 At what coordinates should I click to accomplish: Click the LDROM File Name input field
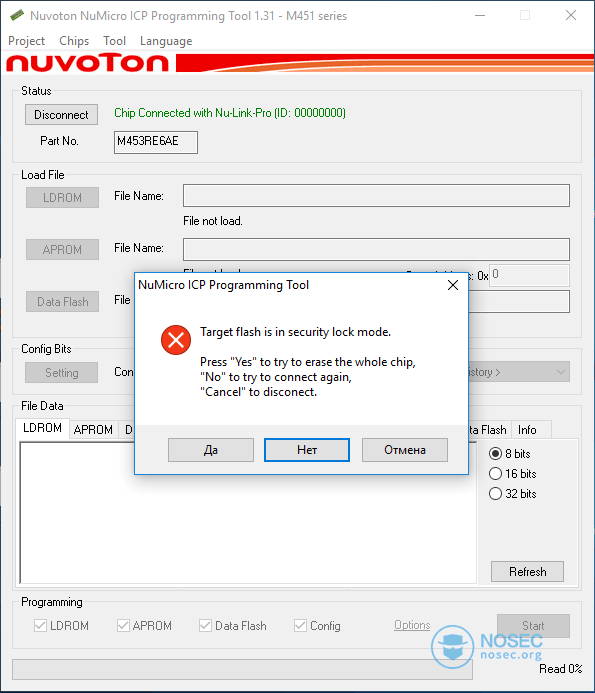[x=376, y=195]
